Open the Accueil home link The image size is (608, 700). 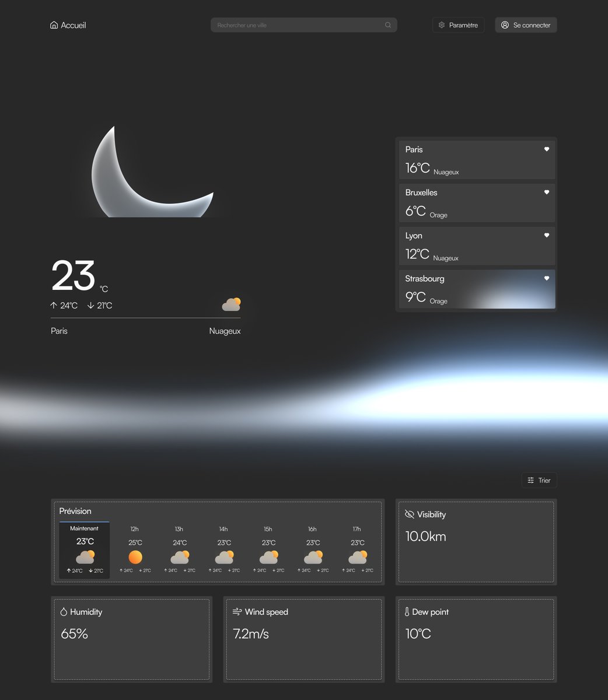(x=68, y=25)
